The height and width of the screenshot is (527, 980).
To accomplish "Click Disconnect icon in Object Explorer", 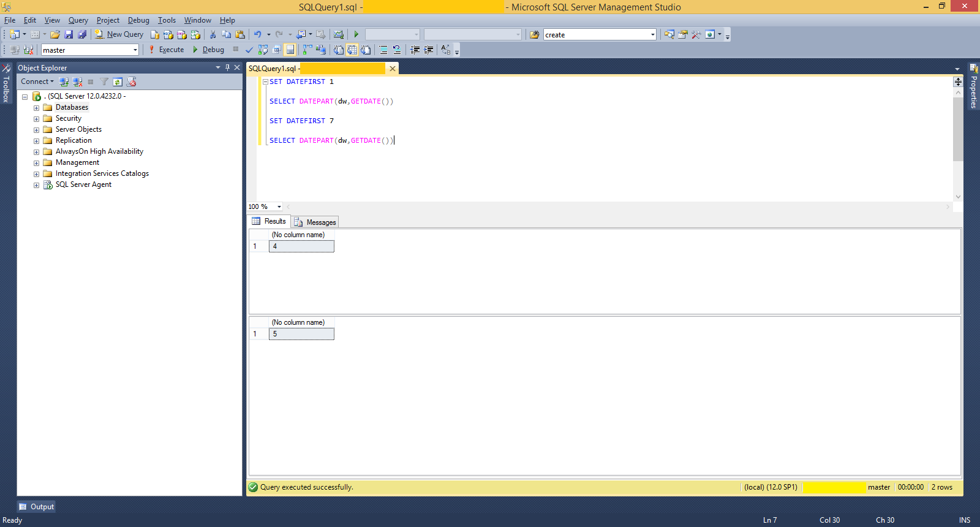I will click(x=77, y=82).
